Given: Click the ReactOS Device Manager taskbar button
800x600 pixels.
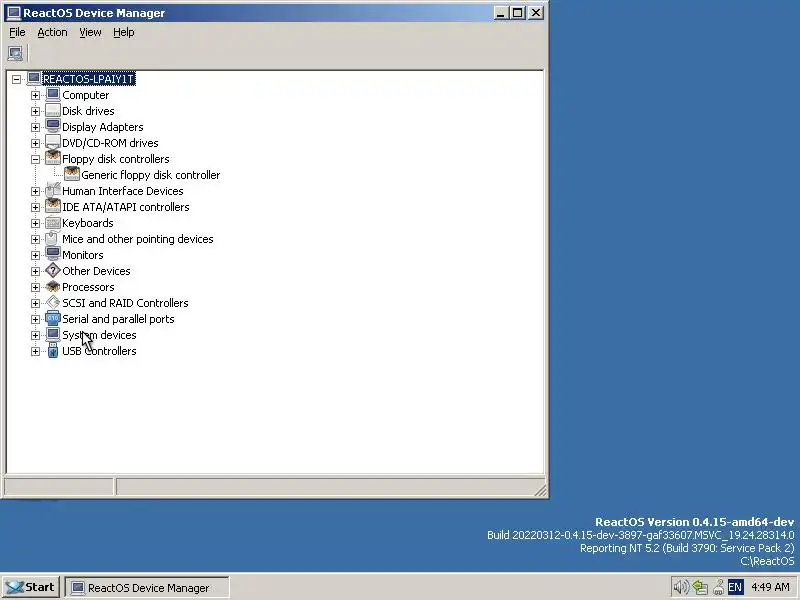Looking at the screenshot, I should tap(147, 588).
